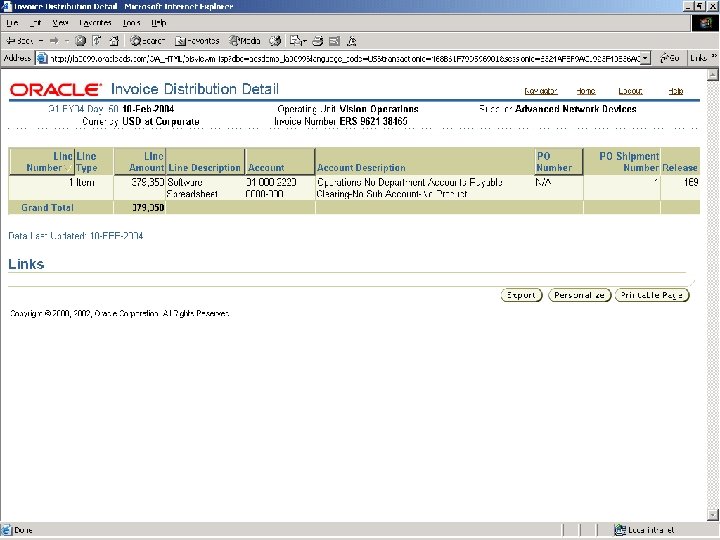Open the Help link in the page header
This screenshot has height=540, width=720.
click(x=675, y=91)
